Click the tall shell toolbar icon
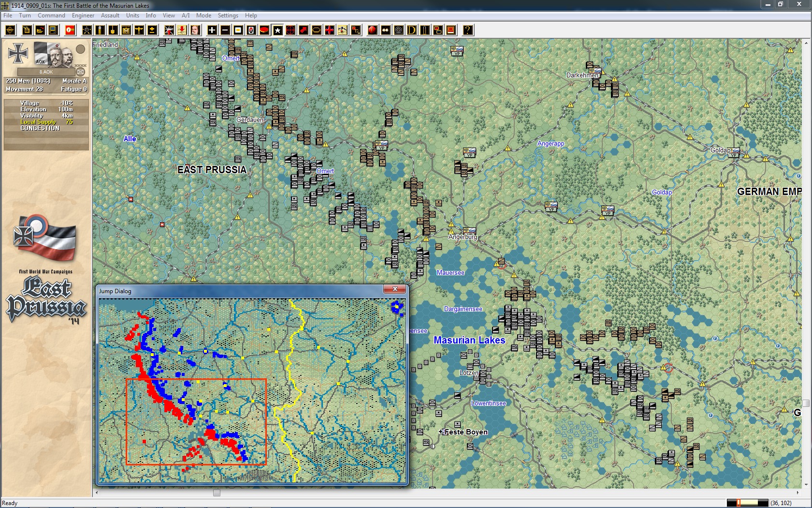This screenshot has height=508, width=812. point(425,30)
